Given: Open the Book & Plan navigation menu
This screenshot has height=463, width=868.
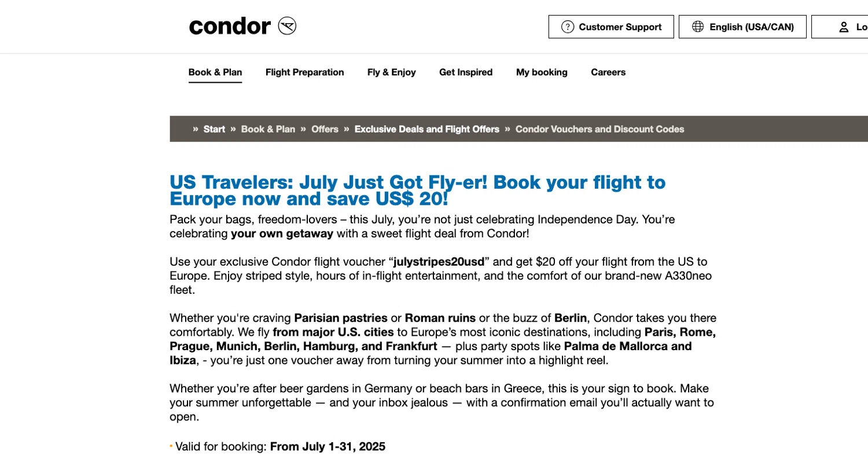Looking at the screenshot, I should click(x=215, y=72).
